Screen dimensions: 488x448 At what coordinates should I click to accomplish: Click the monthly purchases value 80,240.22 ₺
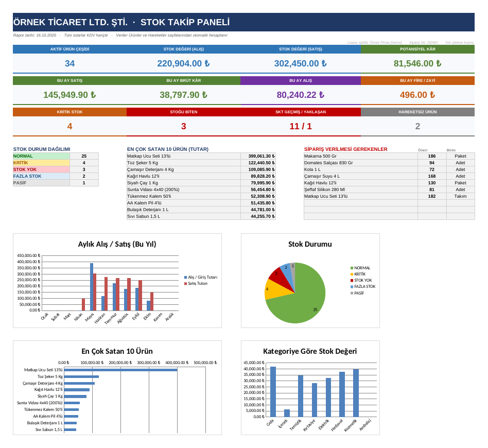(x=300, y=95)
